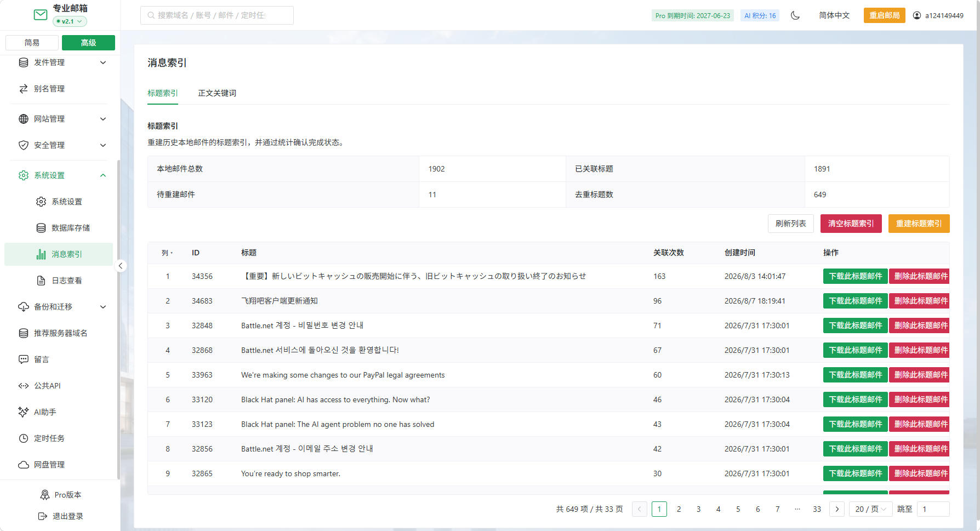Click the 关联次数 column header
Screen dimensions: 980x531
[668, 253]
